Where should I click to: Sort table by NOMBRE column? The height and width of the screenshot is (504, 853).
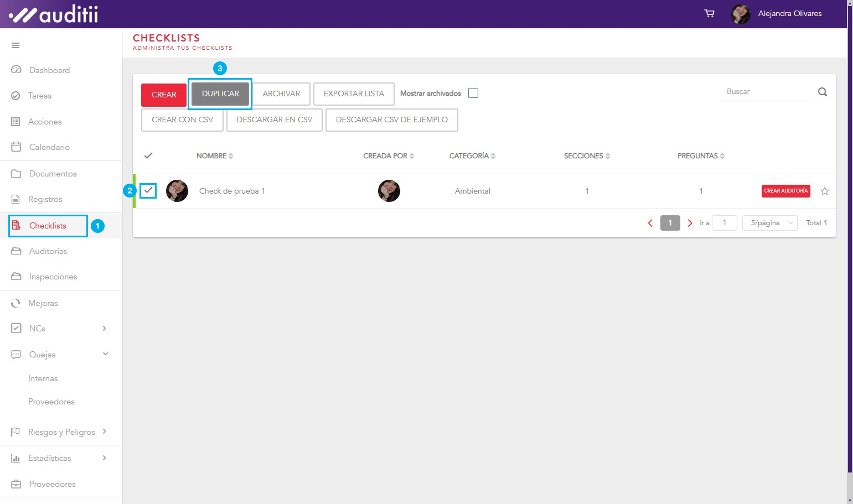(215, 156)
